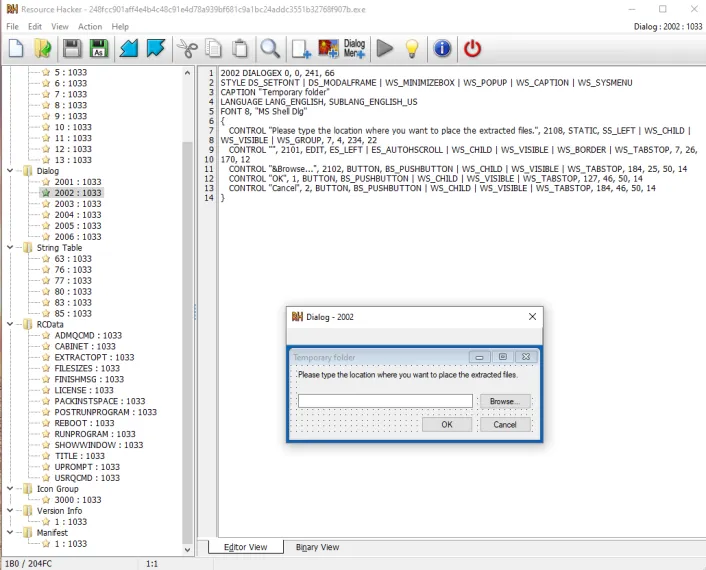Image resolution: width=706 pixels, height=570 pixels.
Task: Open the Action menu
Action: [x=90, y=27]
